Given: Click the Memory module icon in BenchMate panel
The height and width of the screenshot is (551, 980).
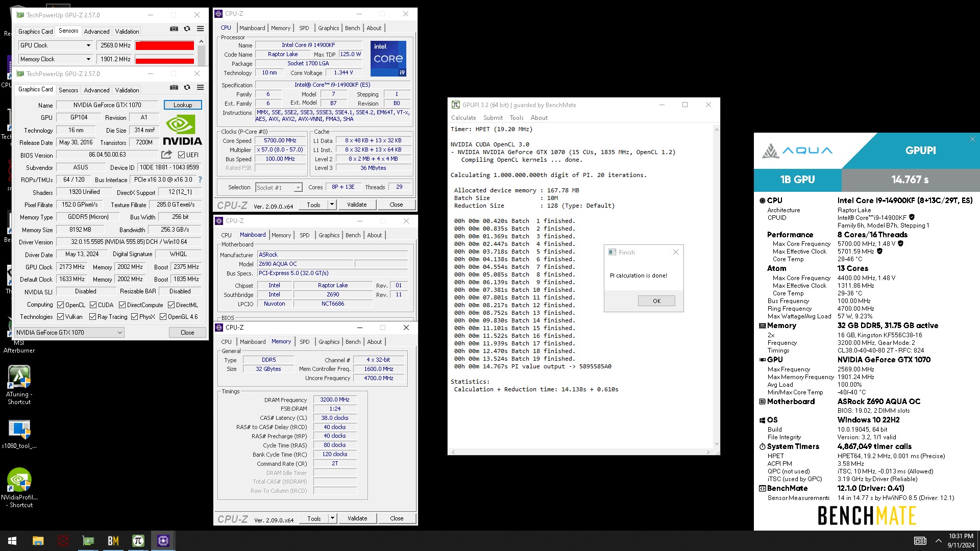Looking at the screenshot, I should (x=762, y=325).
